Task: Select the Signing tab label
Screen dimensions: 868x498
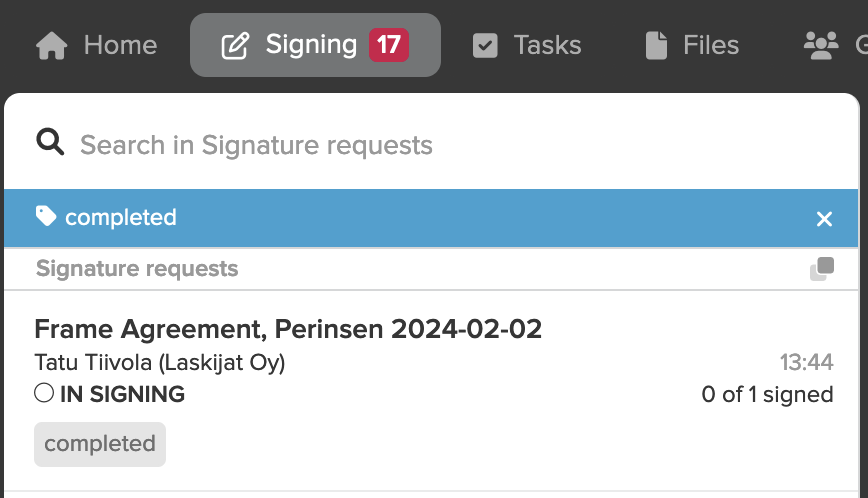Action: coord(312,45)
